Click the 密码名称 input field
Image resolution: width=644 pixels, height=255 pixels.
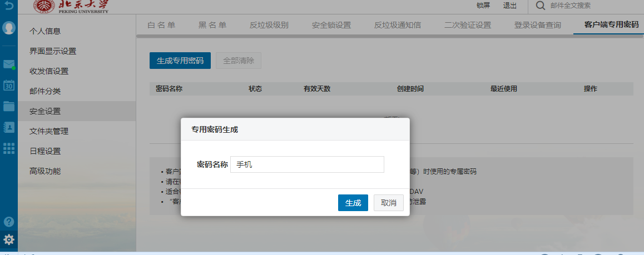click(307, 164)
